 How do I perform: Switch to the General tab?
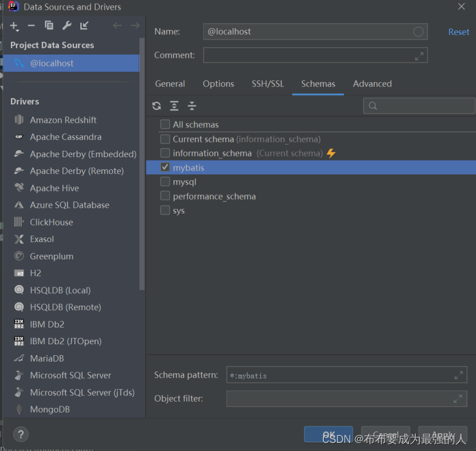tap(170, 84)
